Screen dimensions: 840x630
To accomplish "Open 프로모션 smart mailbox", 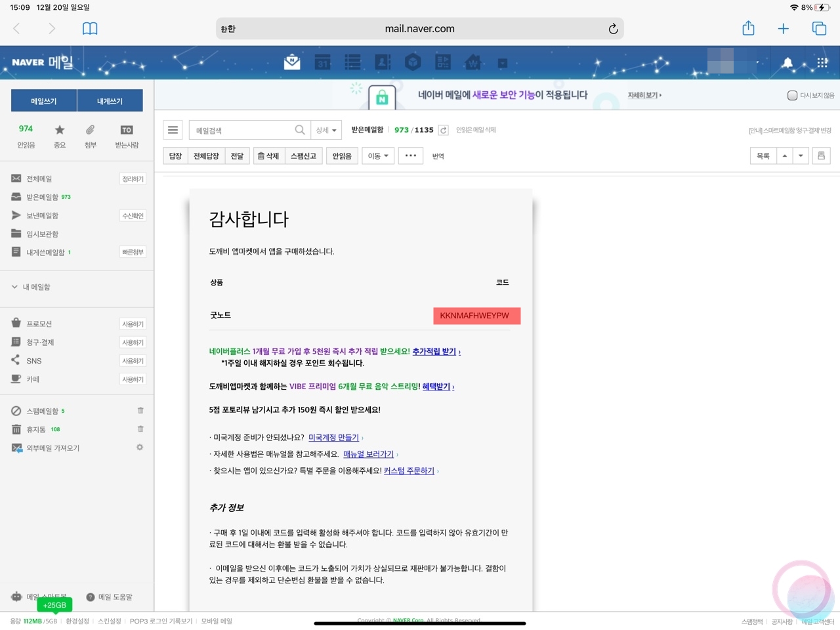I will point(39,324).
